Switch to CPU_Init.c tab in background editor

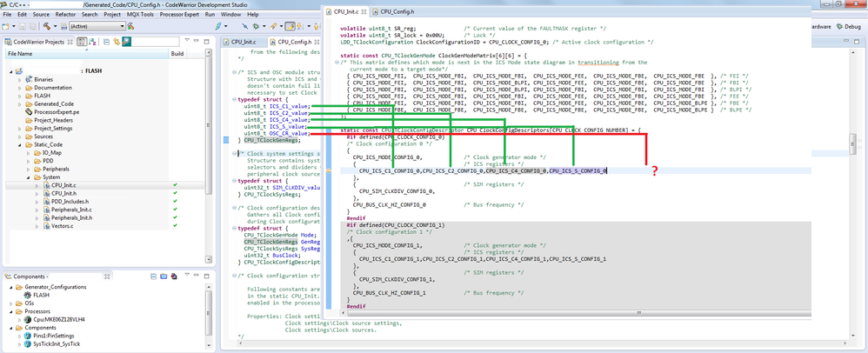click(x=243, y=42)
